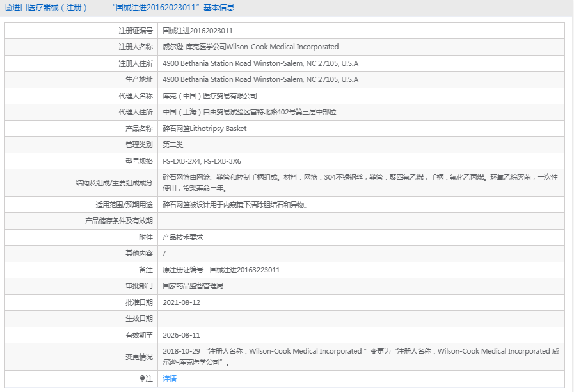This screenshot has width=574, height=392.
Task: Click the 备注 label
Action: (x=146, y=270)
